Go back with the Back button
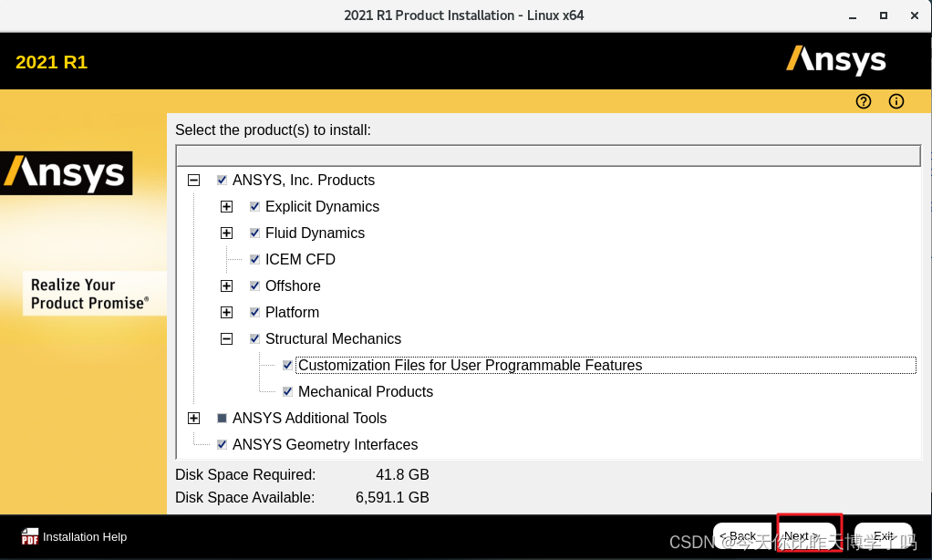This screenshot has height=560, width=932. click(x=737, y=535)
